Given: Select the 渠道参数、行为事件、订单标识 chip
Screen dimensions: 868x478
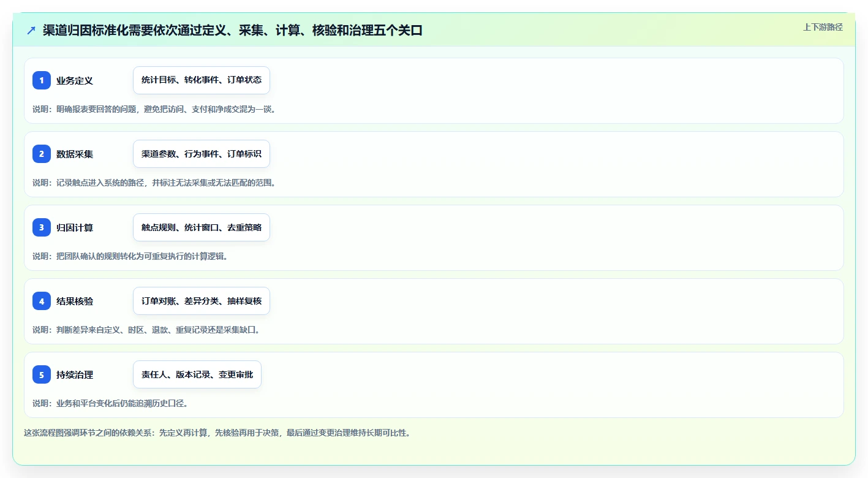Looking at the screenshot, I should coord(202,154).
